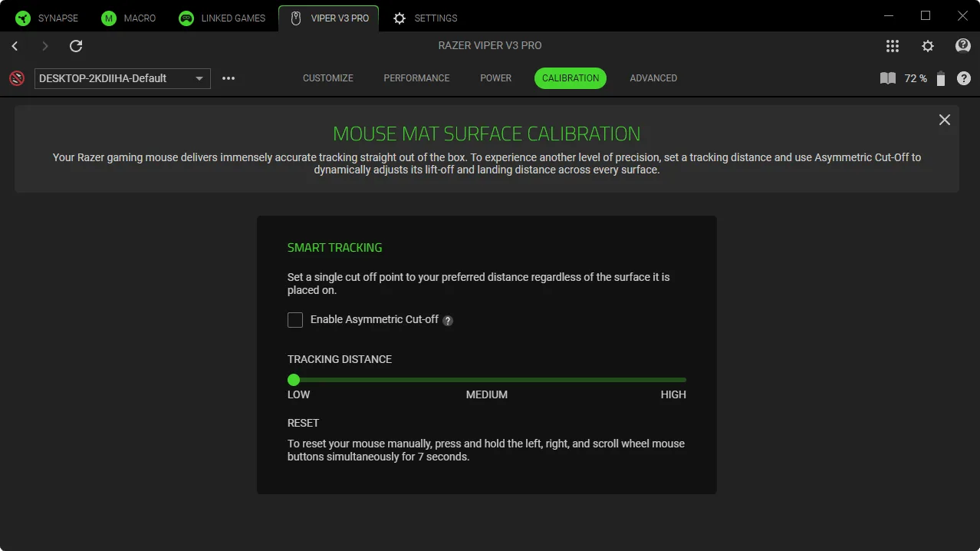Click the profile indicator icon beside dropdown
Viewport: 980px width, 551px height.
[17, 78]
